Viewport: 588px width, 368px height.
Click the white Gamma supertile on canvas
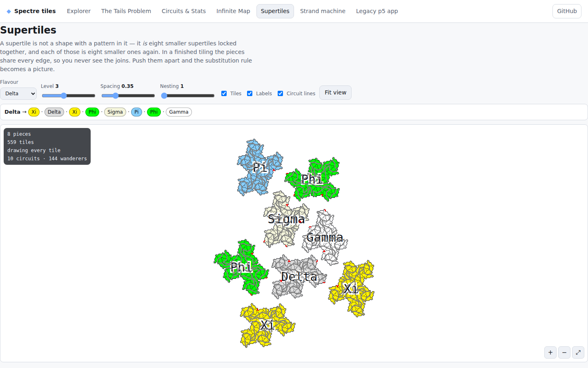point(325,237)
